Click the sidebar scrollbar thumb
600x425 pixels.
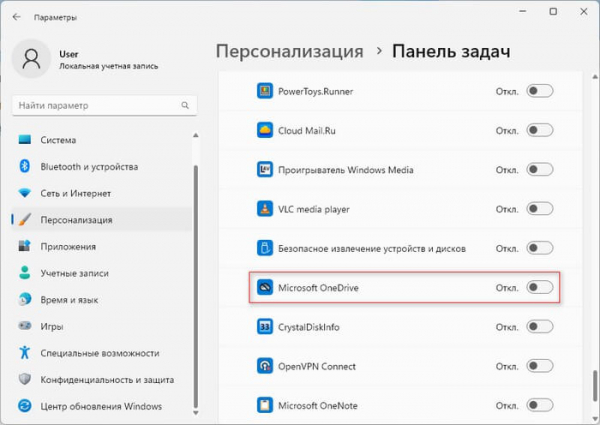click(196, 287)
